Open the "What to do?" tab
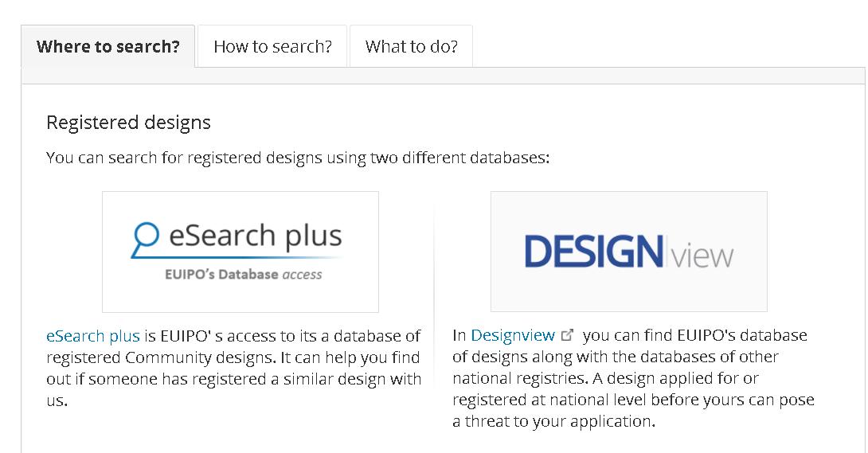This screenshot has width=868, height=453. 411,46
